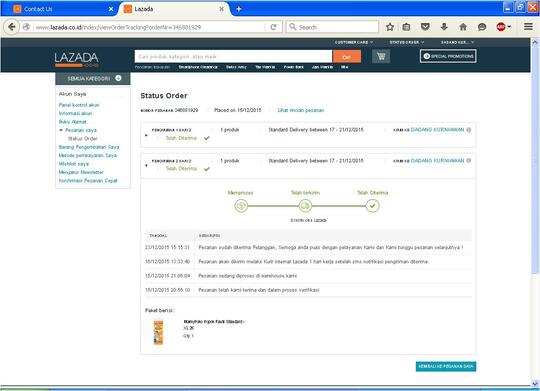Expand the first shipment row arrow

(x=146, y=135)
